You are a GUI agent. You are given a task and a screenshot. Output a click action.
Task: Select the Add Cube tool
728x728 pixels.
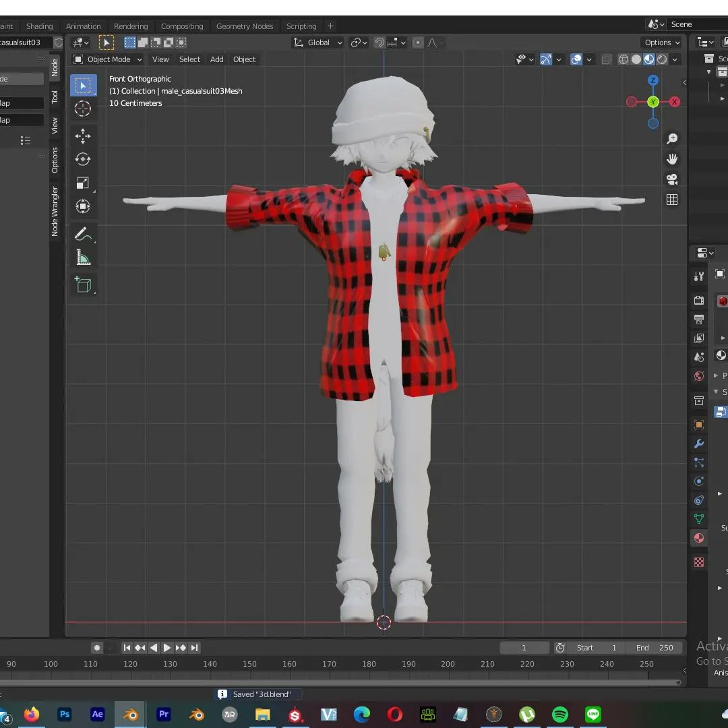pos(83,285)
